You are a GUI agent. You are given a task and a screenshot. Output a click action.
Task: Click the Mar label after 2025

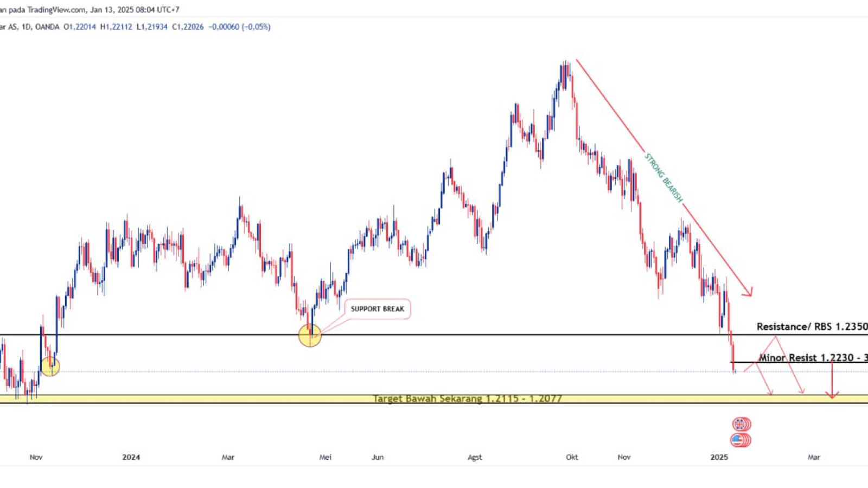pos(814,457)
